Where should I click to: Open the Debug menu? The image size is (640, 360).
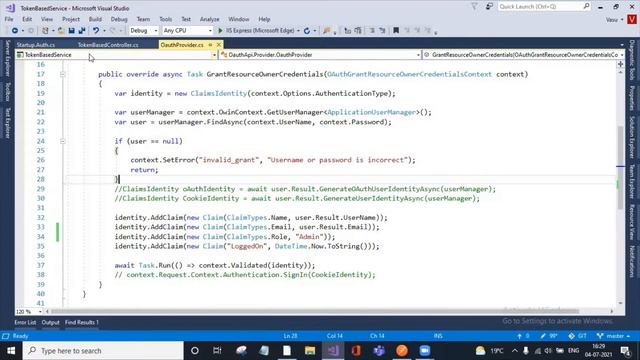coord(119,19)
